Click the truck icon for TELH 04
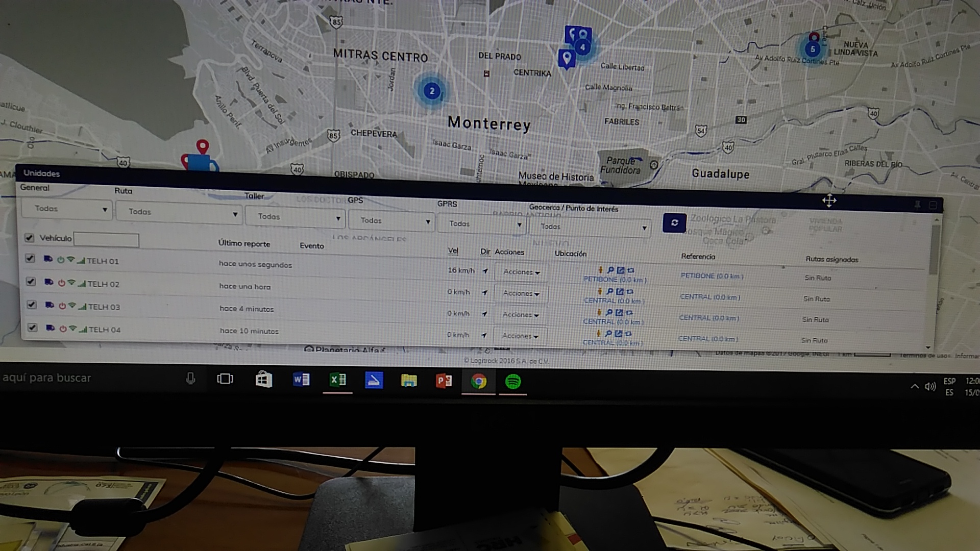The width and height of the screenshot is (980, 551). click(x=50, y=328)
